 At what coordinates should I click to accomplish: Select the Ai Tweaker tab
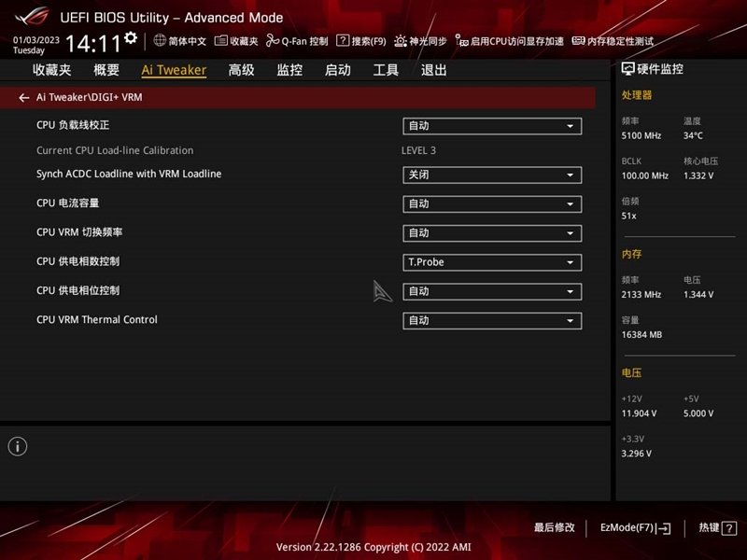tap(174, 70)
